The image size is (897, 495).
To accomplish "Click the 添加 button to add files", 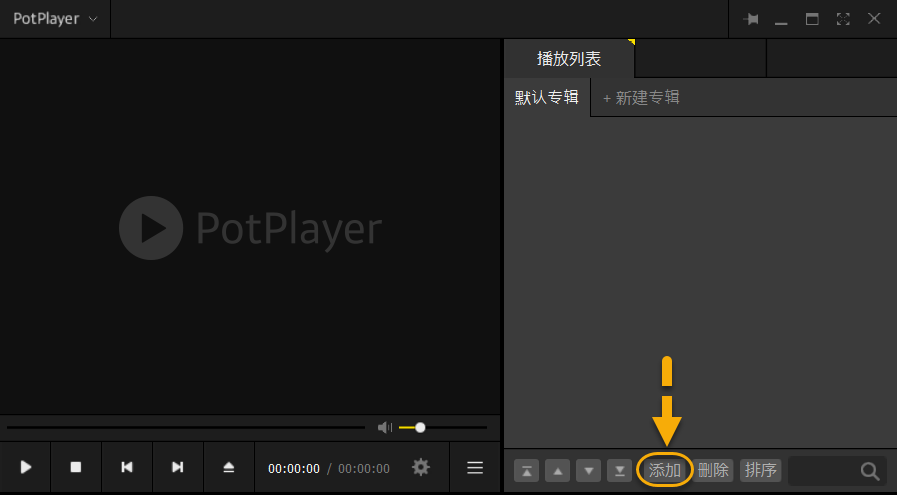I will coord(665,470).
